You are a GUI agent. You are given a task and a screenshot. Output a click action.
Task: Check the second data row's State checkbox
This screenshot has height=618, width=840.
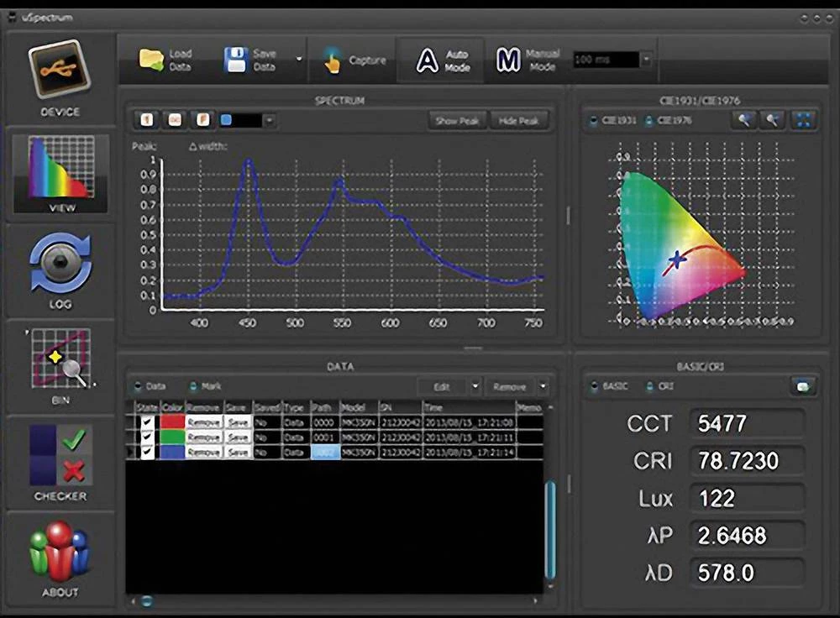[x=146, y=435]
